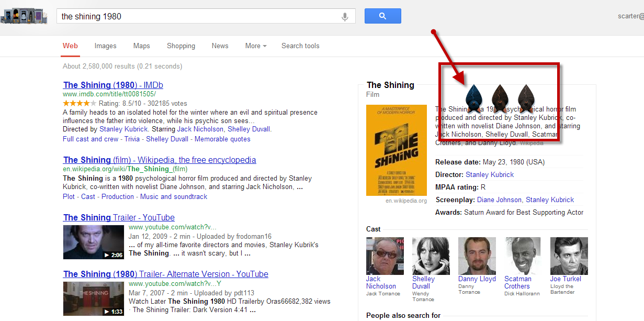Viewport: 644px width, 321px height.
Task: Click the en.wikipedia.org caption under poster
Action: pyautogui.click(x=406, y=201)
